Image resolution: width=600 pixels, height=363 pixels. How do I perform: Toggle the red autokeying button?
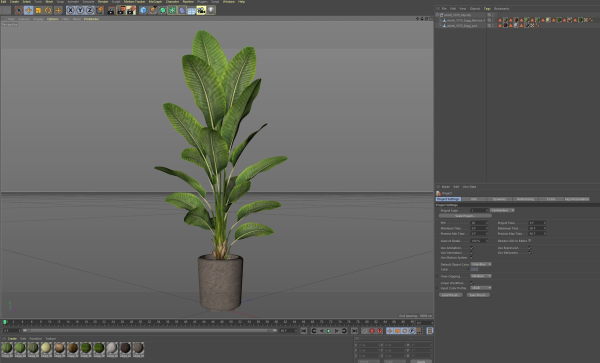372,331
